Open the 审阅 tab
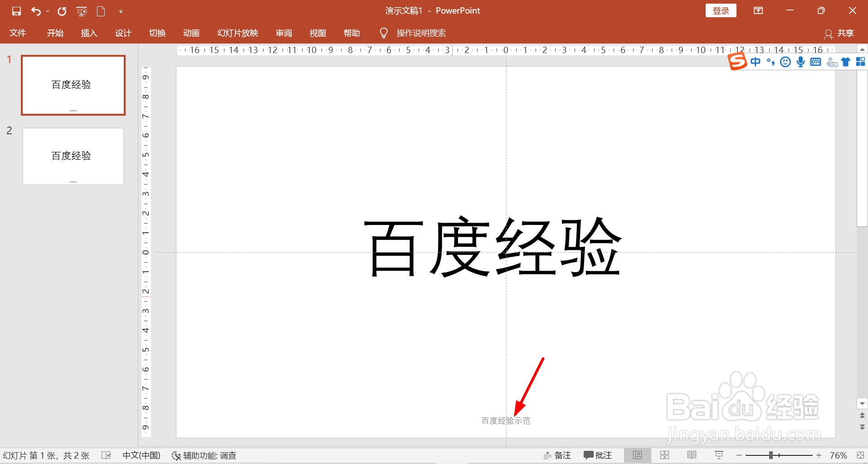Screen dimensions: 868x464 pos(283,33)
